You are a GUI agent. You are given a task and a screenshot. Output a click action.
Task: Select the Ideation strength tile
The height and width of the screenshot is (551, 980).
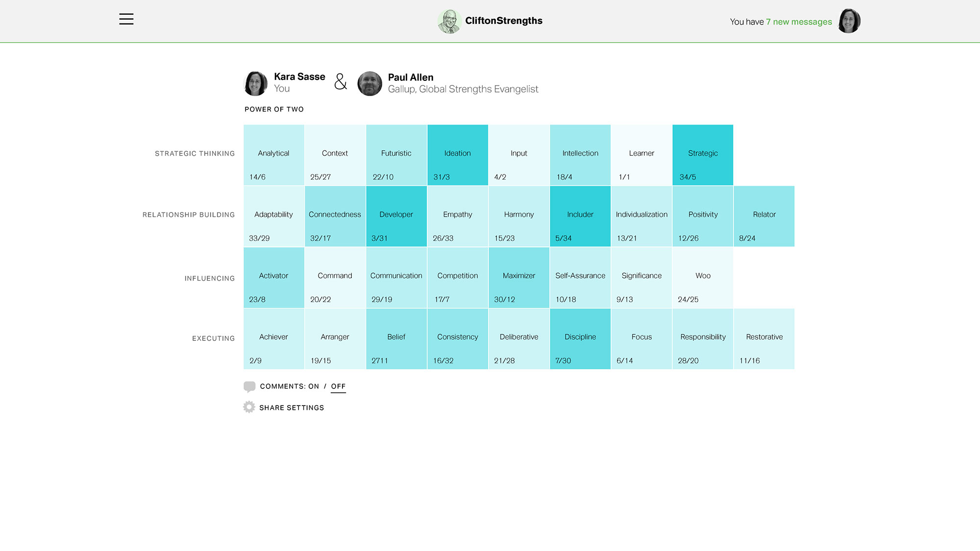[458, 155]
